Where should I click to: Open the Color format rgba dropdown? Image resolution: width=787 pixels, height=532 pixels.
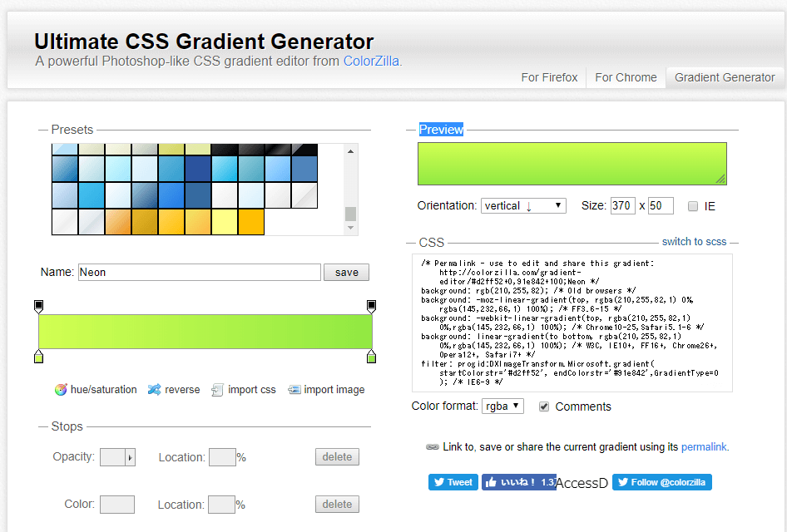(x=502, y=406)
